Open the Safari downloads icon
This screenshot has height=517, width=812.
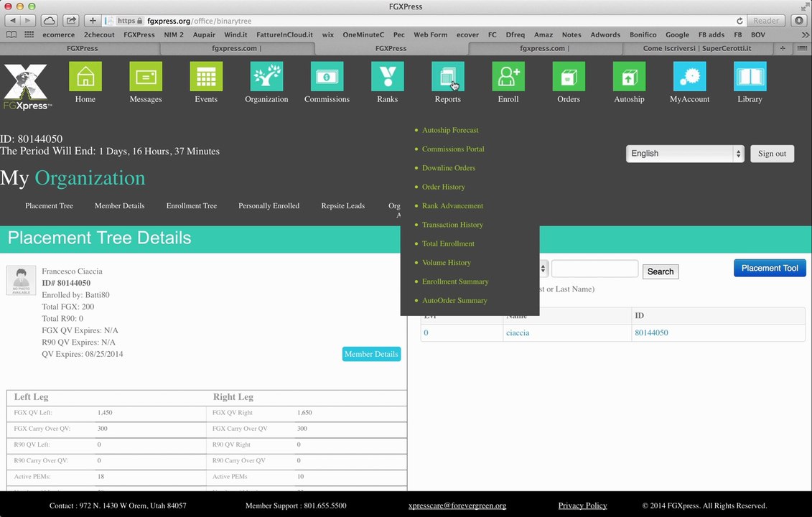(799, 21)
